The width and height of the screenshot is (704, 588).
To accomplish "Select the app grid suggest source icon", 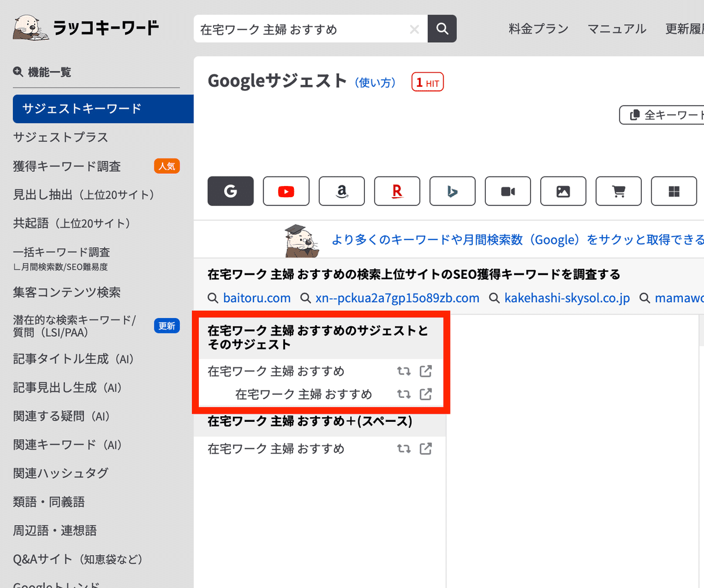I will (673, 191).
